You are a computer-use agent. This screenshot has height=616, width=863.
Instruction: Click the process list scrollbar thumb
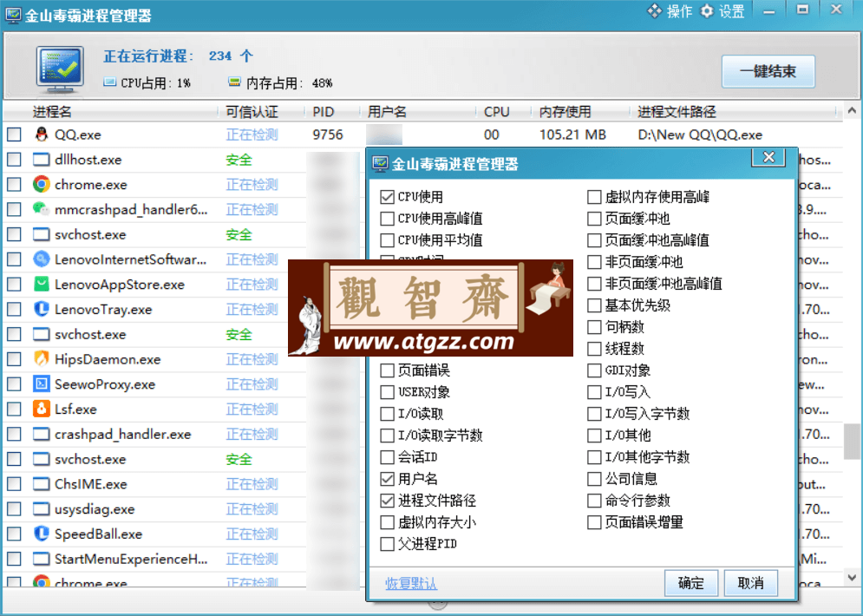click(x=852, y=441)
